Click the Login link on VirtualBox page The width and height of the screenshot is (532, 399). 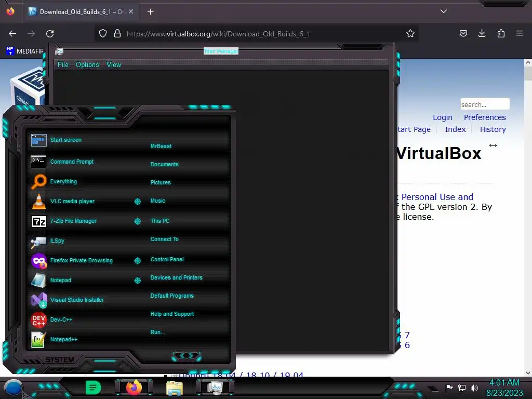[443, 117]
